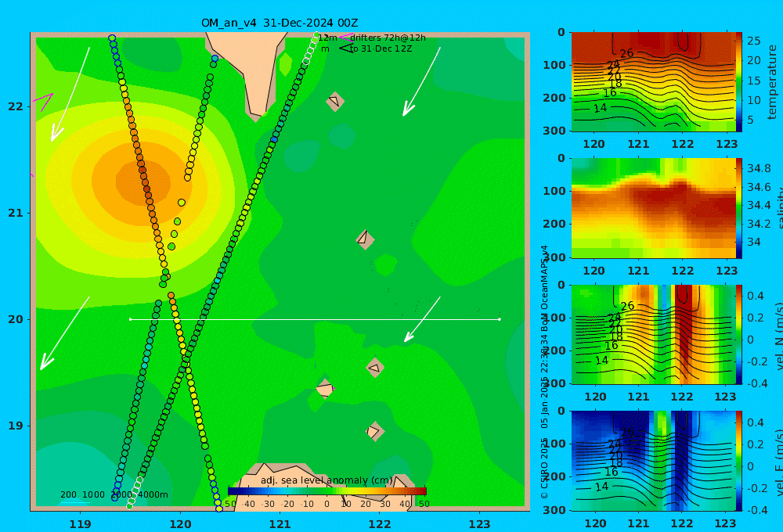Click the 34.8 tick on salinity scale
783x532 pixels.
[x=759, y=168]
